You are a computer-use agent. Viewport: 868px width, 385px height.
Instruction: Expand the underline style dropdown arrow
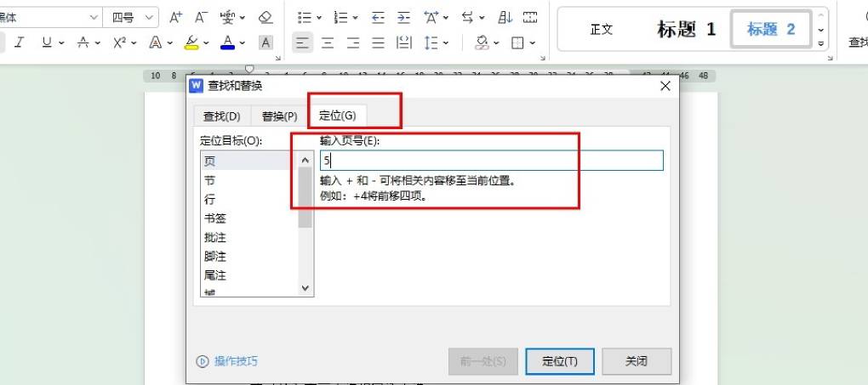point(61,42)
